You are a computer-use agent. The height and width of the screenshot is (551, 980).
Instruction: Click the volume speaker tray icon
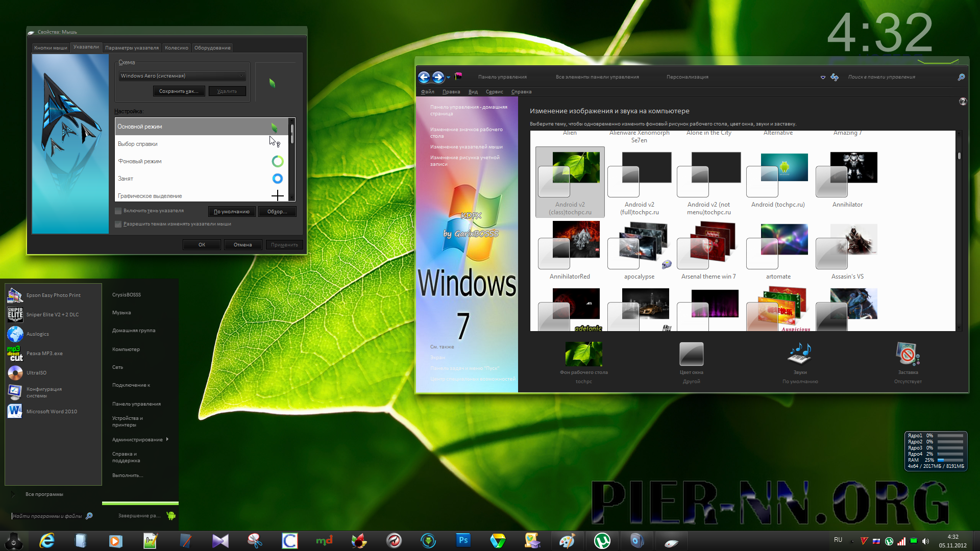point(925,541)
